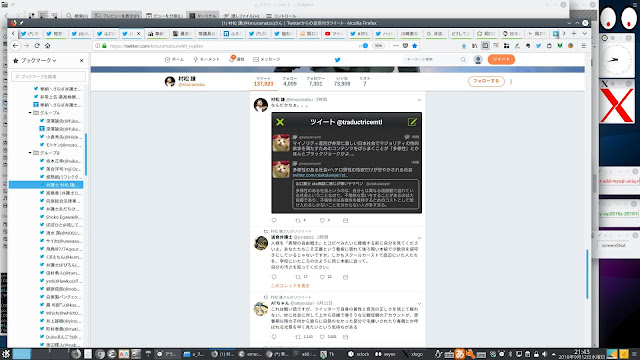The height and width of the screenshot is (360, 640).
Task: Open Firefox downloads arrow icon
Action: [x=464, y=46]
